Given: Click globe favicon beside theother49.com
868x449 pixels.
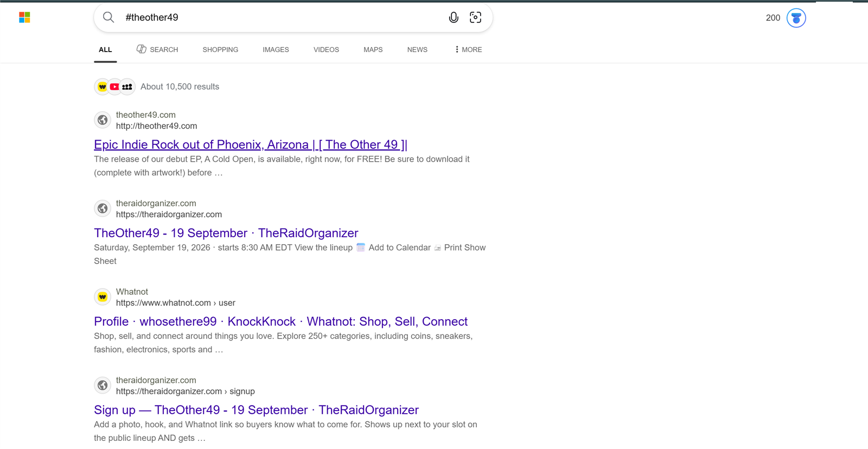Looking at the screenshot, I should [103, 120].
